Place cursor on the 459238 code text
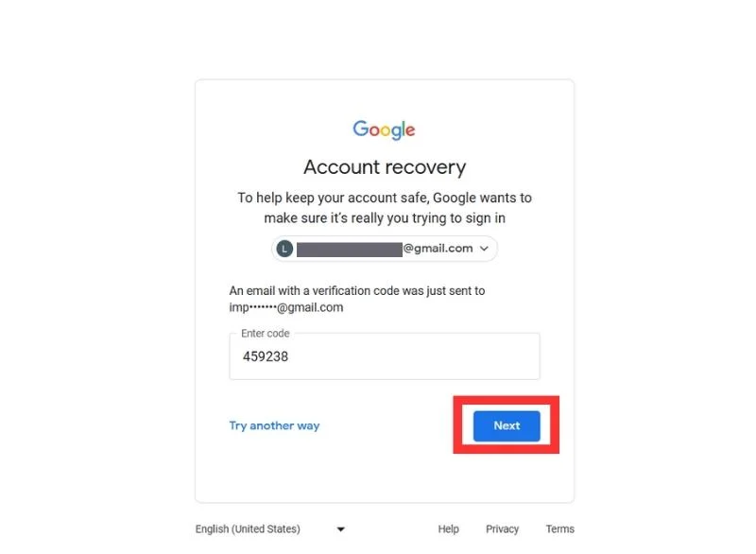 click(266, 356)
